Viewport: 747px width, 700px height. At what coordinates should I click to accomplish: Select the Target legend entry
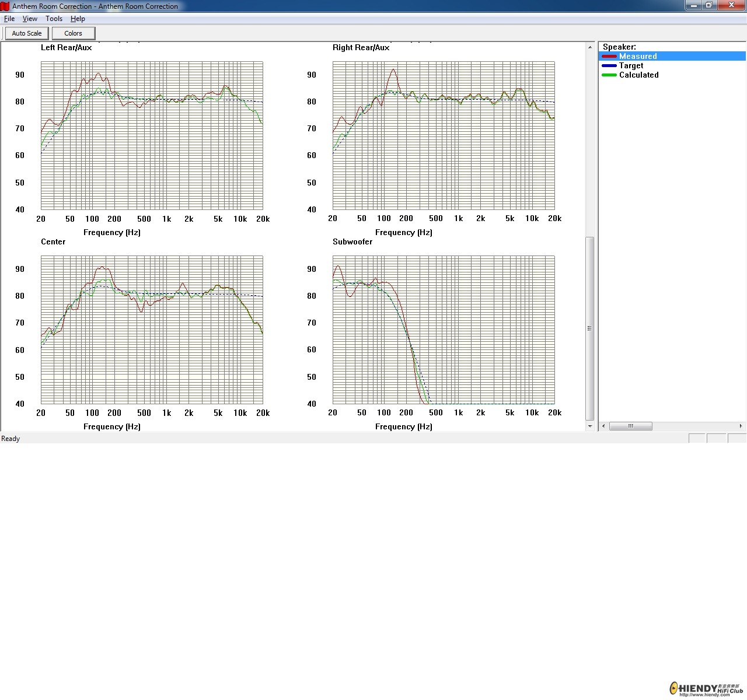click(631, 66)
